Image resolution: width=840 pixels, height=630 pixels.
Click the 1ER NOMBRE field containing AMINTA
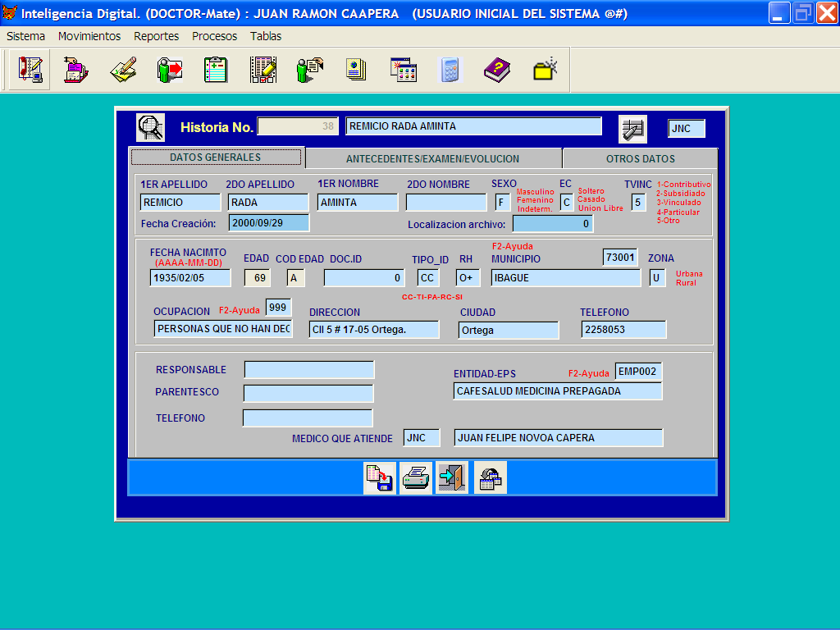(358, 203)
